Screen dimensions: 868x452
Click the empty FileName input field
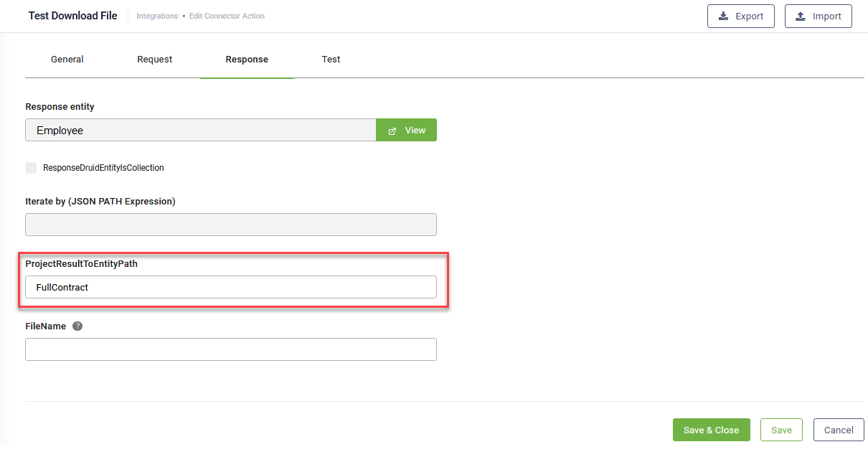[x=230, y=349]
